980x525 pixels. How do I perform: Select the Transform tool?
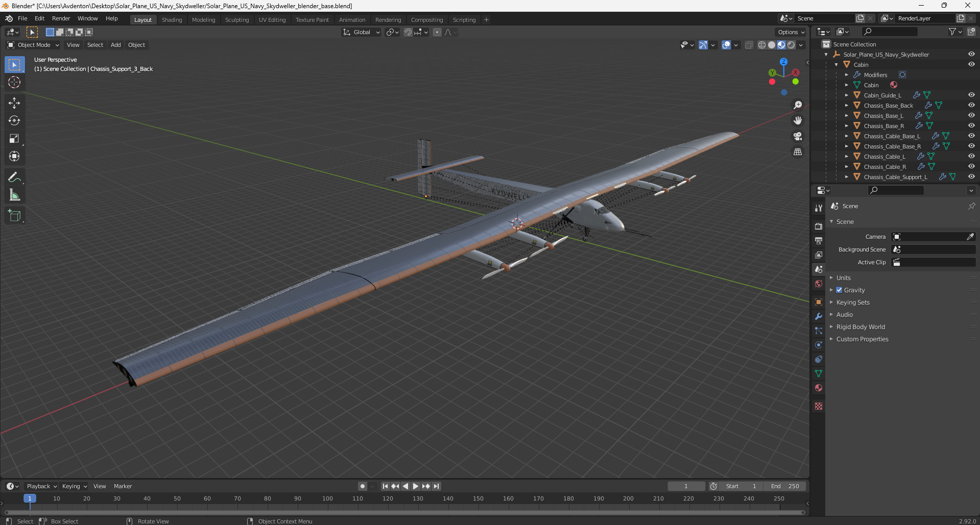(14, 156)
